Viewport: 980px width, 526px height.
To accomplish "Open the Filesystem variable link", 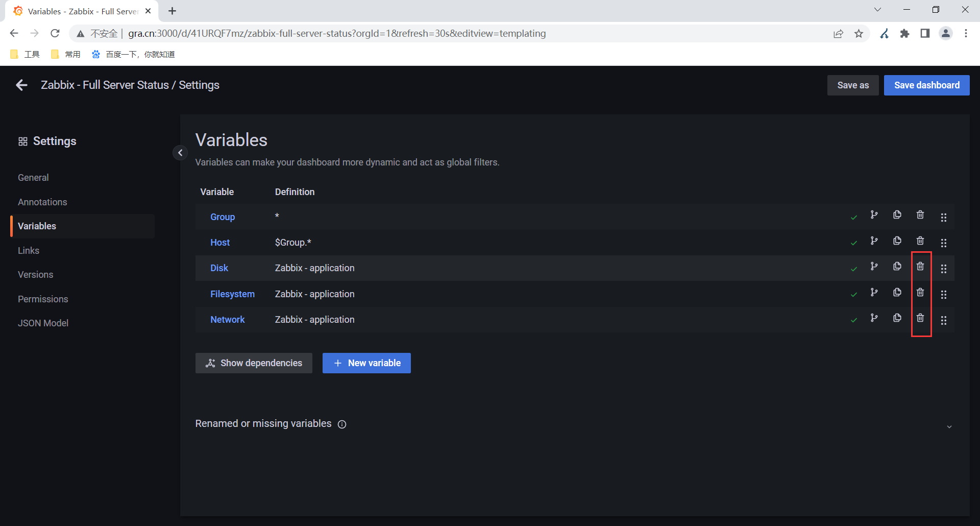I will coord(232,294).
